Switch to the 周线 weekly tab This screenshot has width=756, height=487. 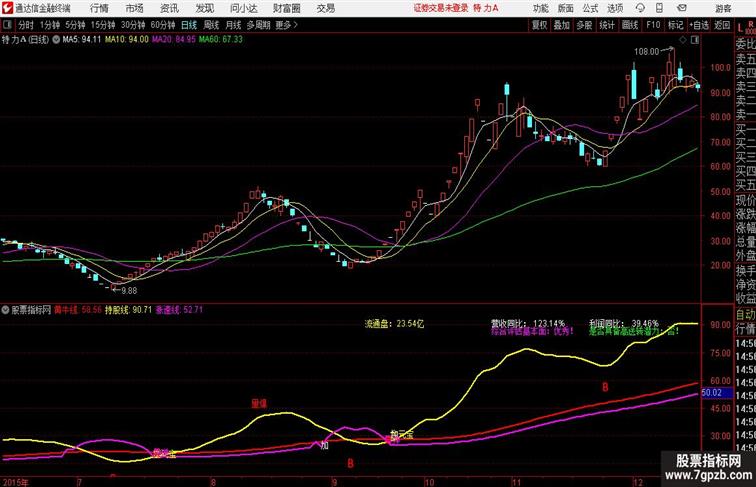pos(211,25)
